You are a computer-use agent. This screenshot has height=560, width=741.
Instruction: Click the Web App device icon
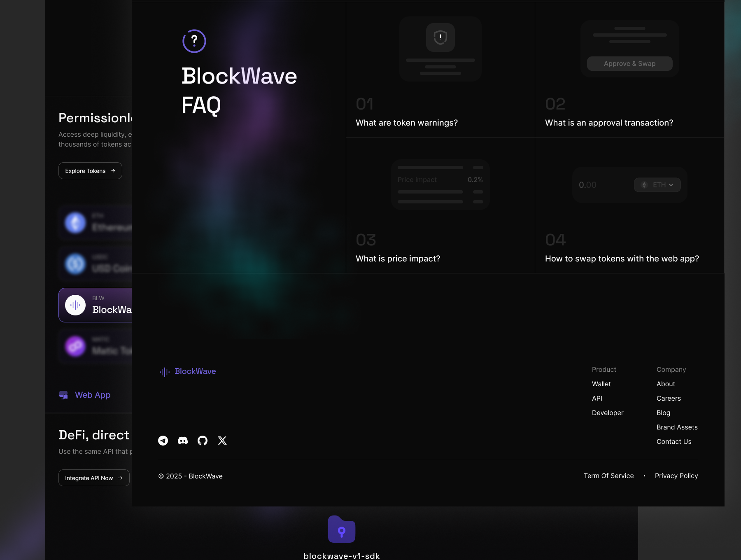click(x=63, y=395)
